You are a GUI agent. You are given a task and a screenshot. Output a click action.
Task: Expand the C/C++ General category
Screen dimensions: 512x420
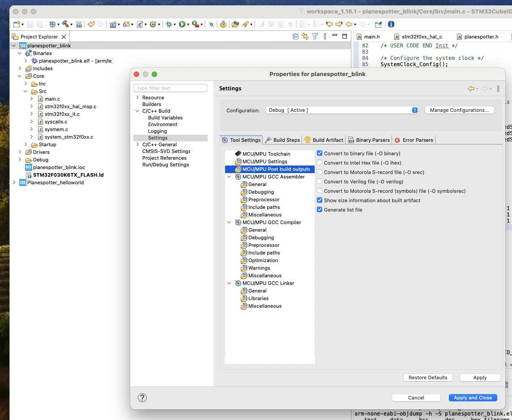[137, 144]
